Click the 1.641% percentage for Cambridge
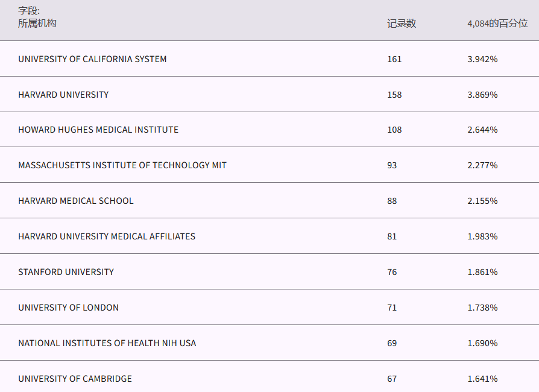Image resolution: width=539 pixels, height=392 pixels. click(482, 379)
